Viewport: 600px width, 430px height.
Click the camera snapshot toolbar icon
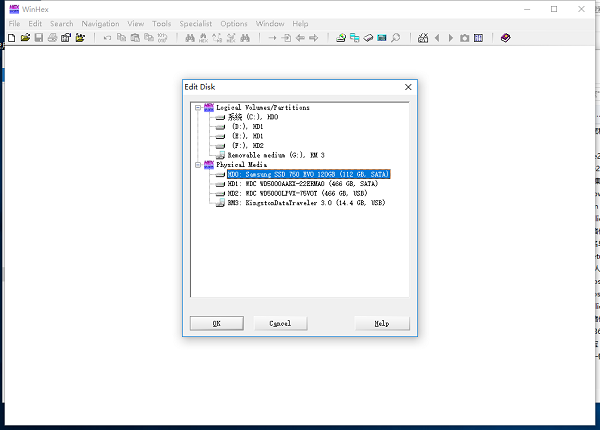(465, 38)
